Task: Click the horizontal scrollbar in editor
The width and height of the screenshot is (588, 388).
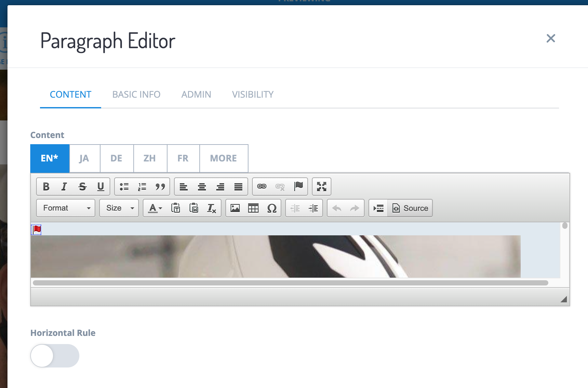Action: point(290,283)
